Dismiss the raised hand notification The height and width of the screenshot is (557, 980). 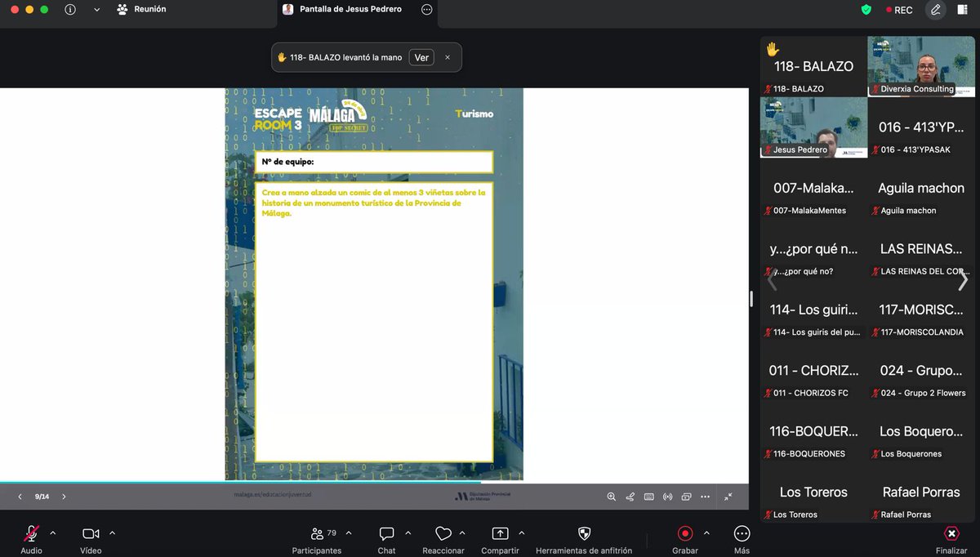coord(448,57)
